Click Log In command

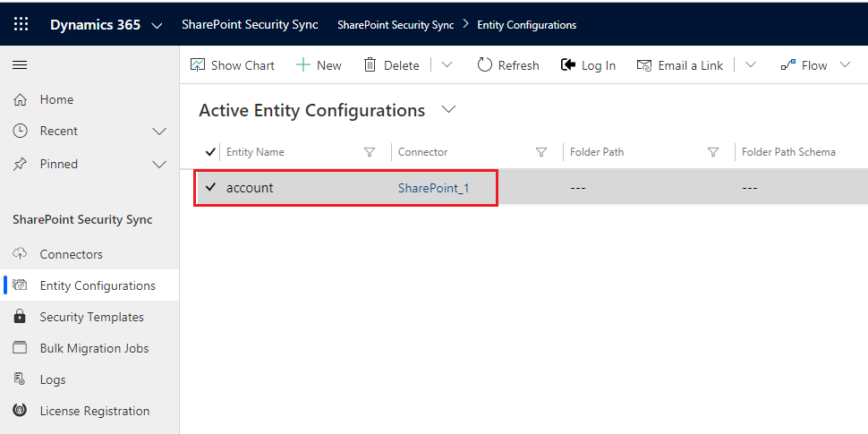coord(589,65)
